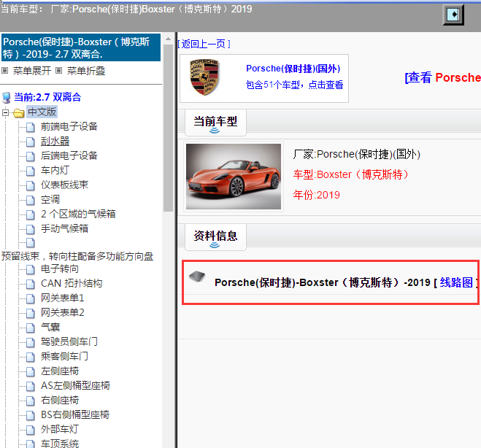Screen dimensions: 481x448
Task: Click the scroll-up arrow of the tree panel
Action: coord(168,39)
